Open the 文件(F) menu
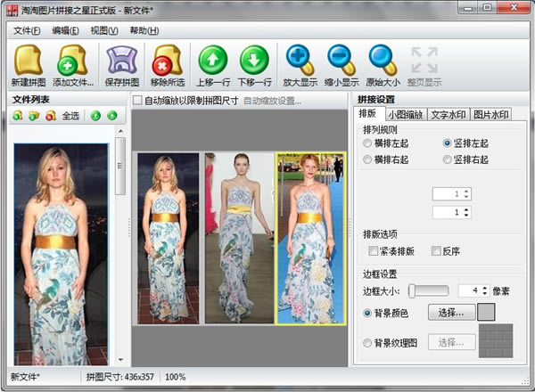This screenshot has height=392, width=535. click(x=28, y=30)
